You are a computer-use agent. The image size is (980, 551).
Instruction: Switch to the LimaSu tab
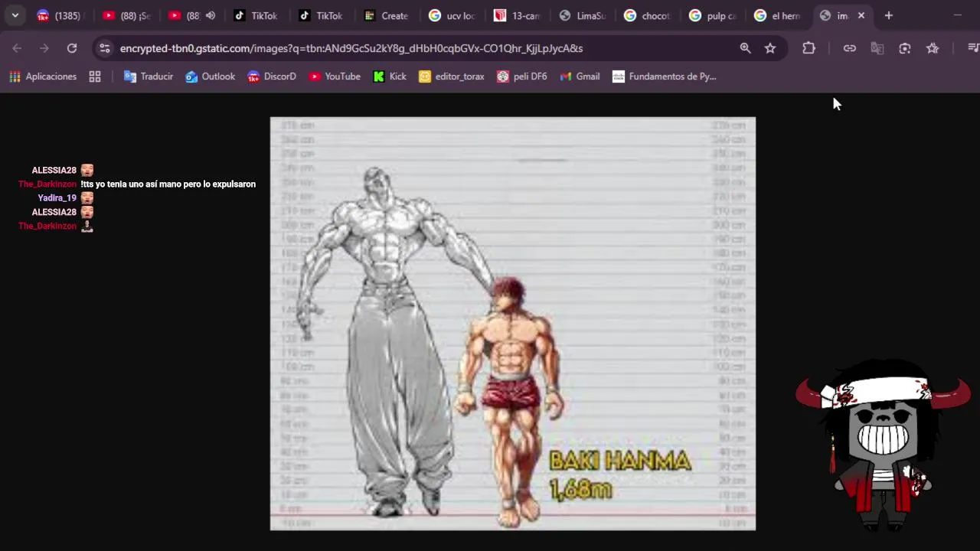[583, 15]
